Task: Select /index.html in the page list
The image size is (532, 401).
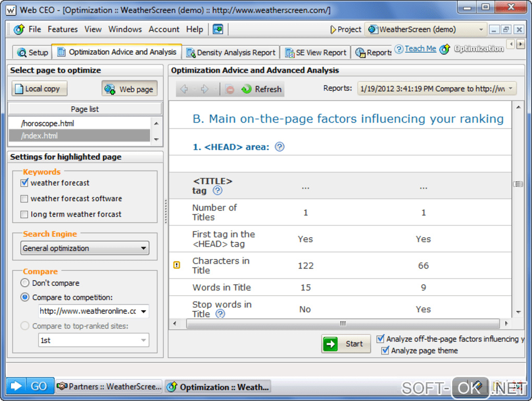Action: click(x=79, y=136)
